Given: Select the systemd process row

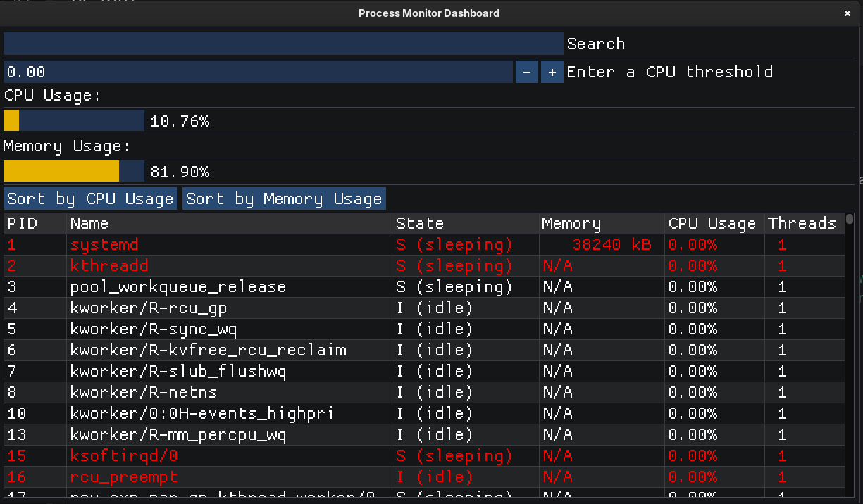Looking at the screenshot, I should [211, 244].
